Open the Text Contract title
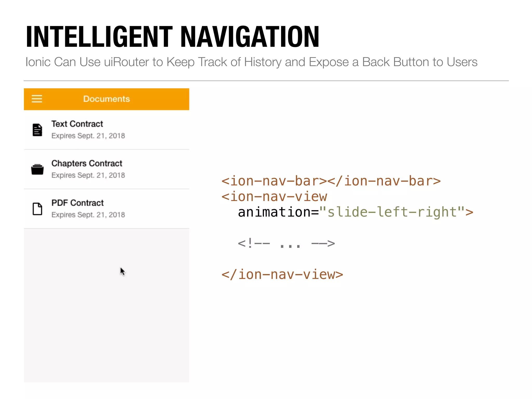The height and width of the screenshot is (399, 532). [x=77, y=124]
